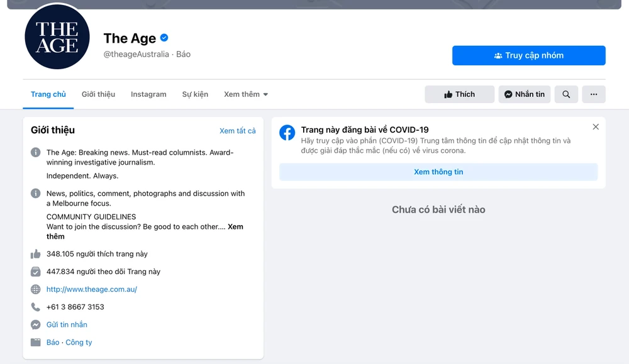Click the Messenger icon beside Gửi tin nhắn

[36, 325]
